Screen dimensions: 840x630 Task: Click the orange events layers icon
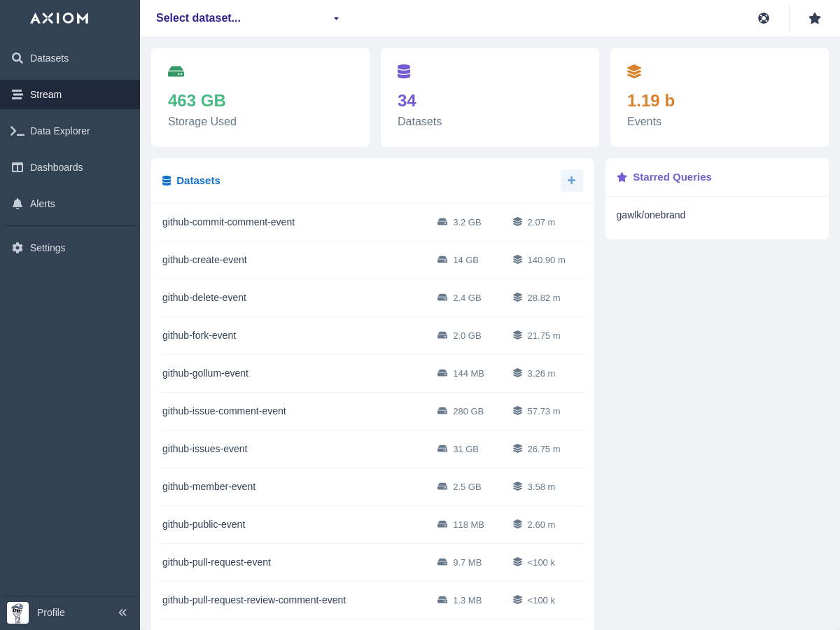(x=634, y=71)
